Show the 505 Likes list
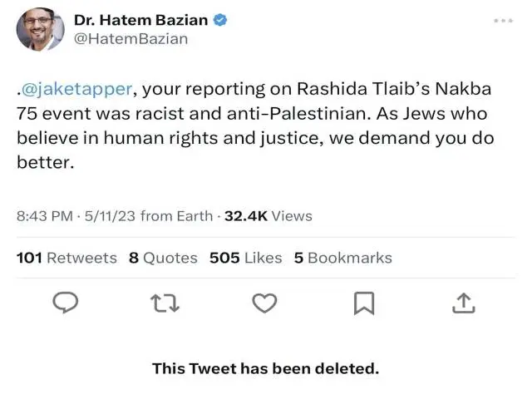Viewport: 532px width, 399px height. point(245,258)
